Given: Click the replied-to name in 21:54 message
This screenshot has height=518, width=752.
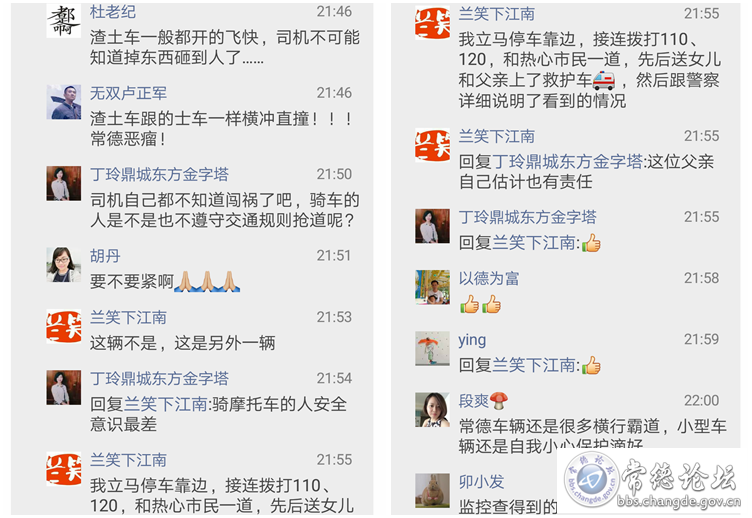Looking at the screenshot, I should tap(165, 404).
